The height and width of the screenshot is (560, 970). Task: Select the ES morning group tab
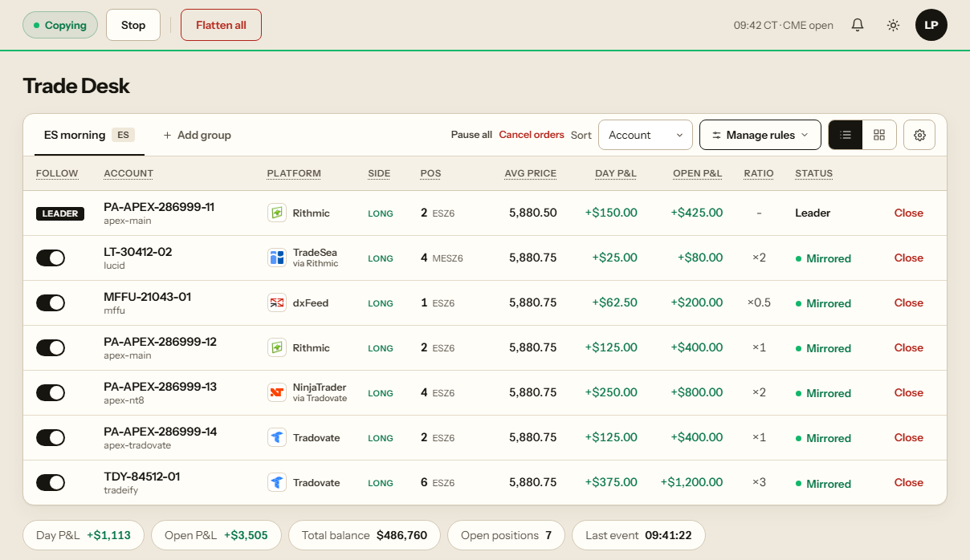click(88, 135)
